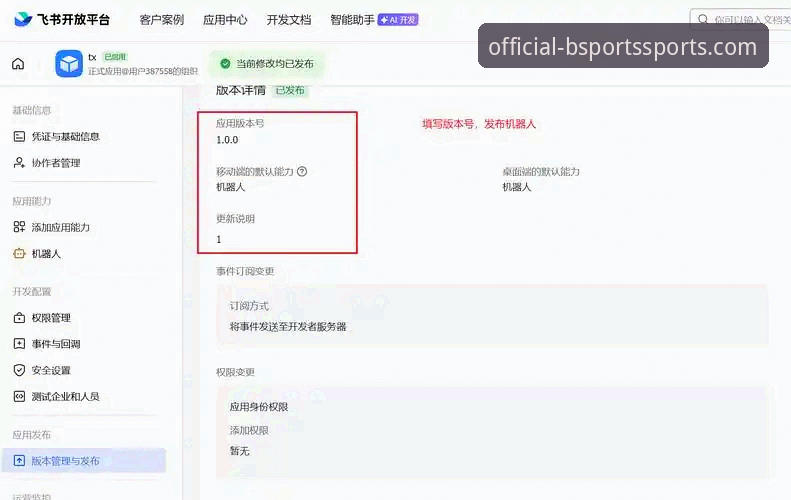Click 暂无 under 添加权限
The image size is (791, 500).
click(240, 451)
